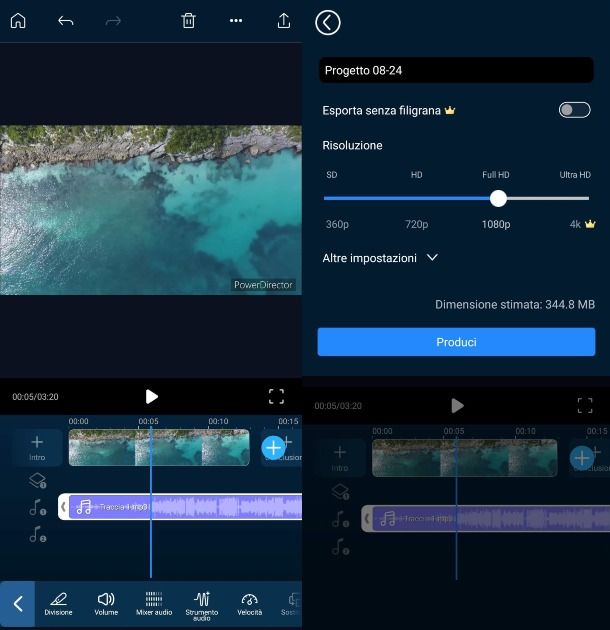The height and width of the screenshot is (630, 610).
Task: Redo the last undone edit
Action: pyautogui.click(x=113, y=21)
